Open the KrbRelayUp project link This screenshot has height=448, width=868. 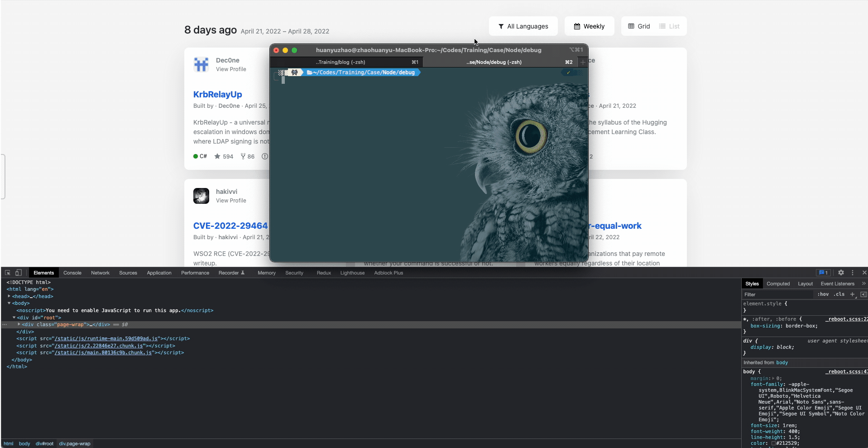coord(217,94)
